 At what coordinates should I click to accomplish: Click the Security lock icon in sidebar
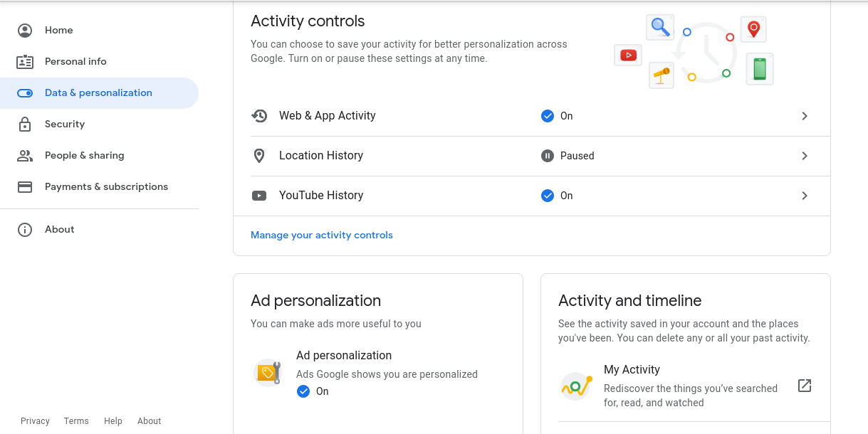(25, 124)
